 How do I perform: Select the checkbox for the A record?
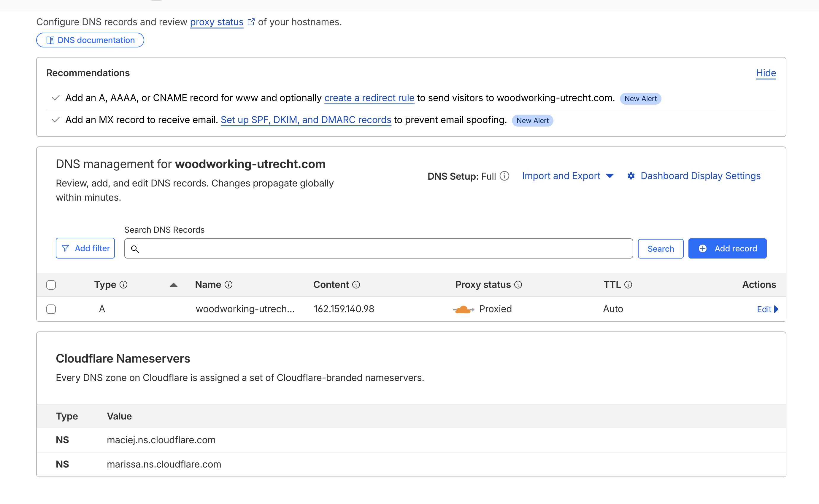pyautogui.click(x=51, y=309)
